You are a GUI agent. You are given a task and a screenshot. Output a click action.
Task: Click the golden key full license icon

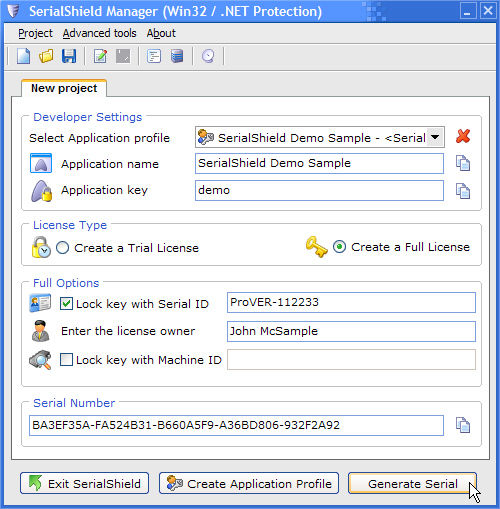click(x=316, y=247)
